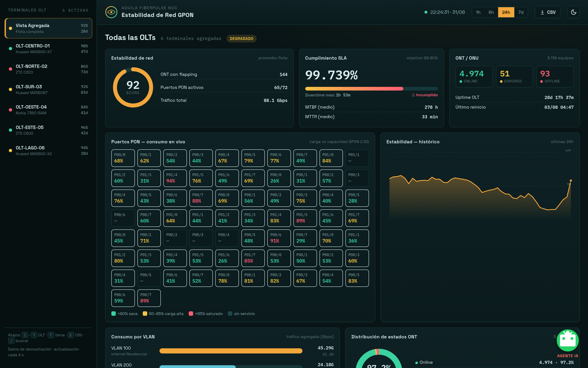Click MTTR value 33 min
Image resolution: width=588 pixels, height=368 pixels.
click(x=430, y=117)
